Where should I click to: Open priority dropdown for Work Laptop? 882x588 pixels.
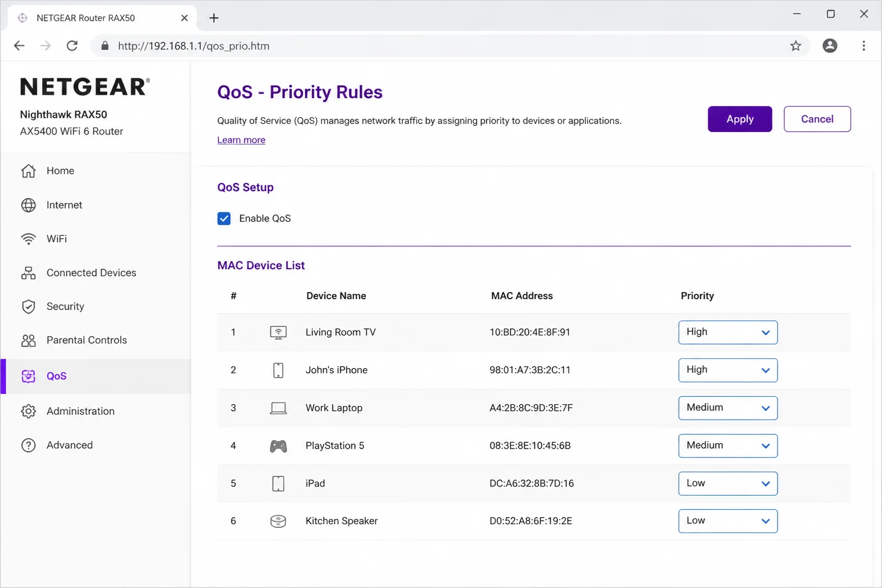click(x=728, y=408)
